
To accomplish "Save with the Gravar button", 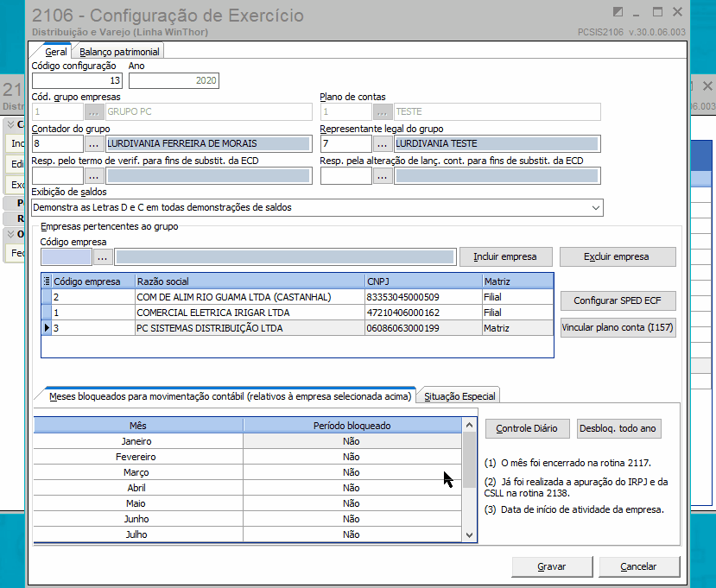I will pyautogui.click(x=552, y=566).
